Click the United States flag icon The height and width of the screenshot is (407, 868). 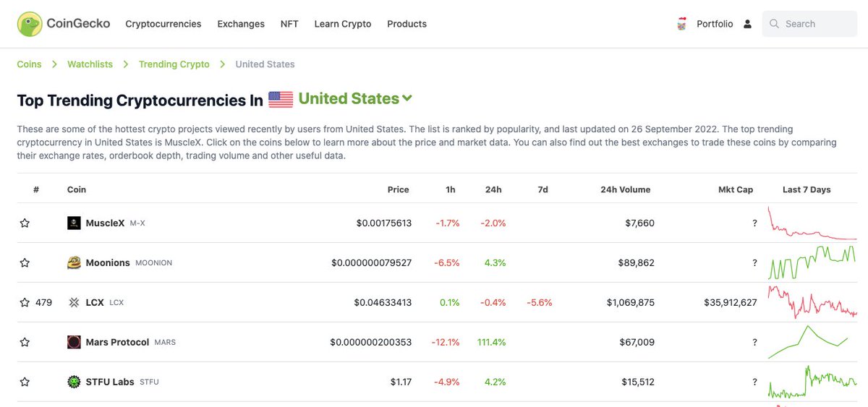[x=281, y=100]
